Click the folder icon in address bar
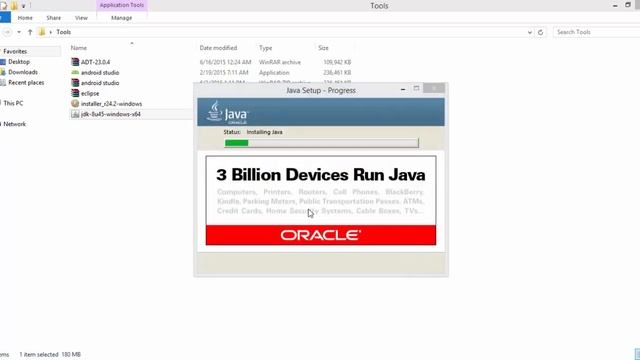 click(x=42, y=32)
